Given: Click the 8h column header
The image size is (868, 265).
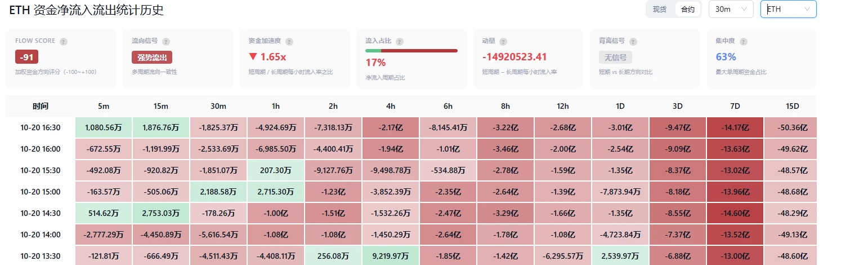Looking at the screenshot, I should (505, 106).
